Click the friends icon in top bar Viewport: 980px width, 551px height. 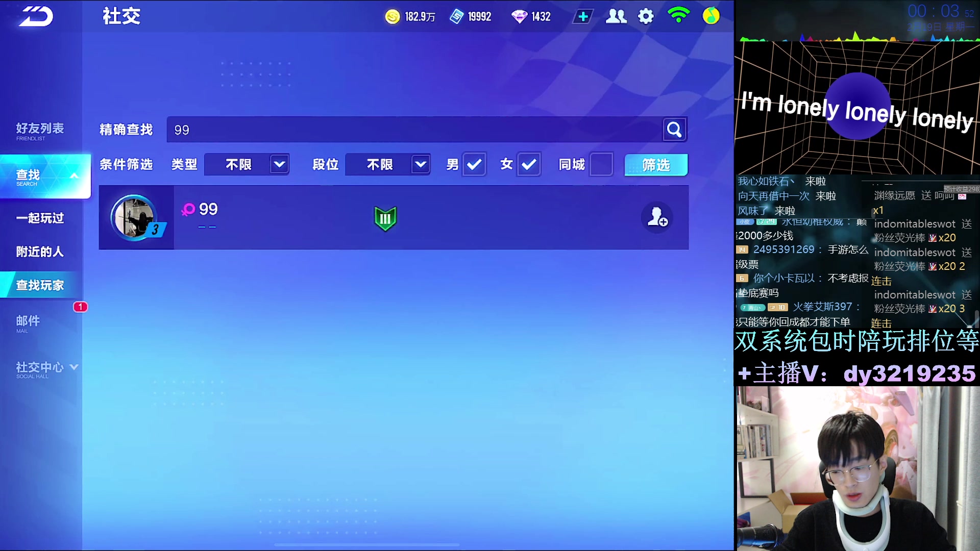[x=616, y=16]
